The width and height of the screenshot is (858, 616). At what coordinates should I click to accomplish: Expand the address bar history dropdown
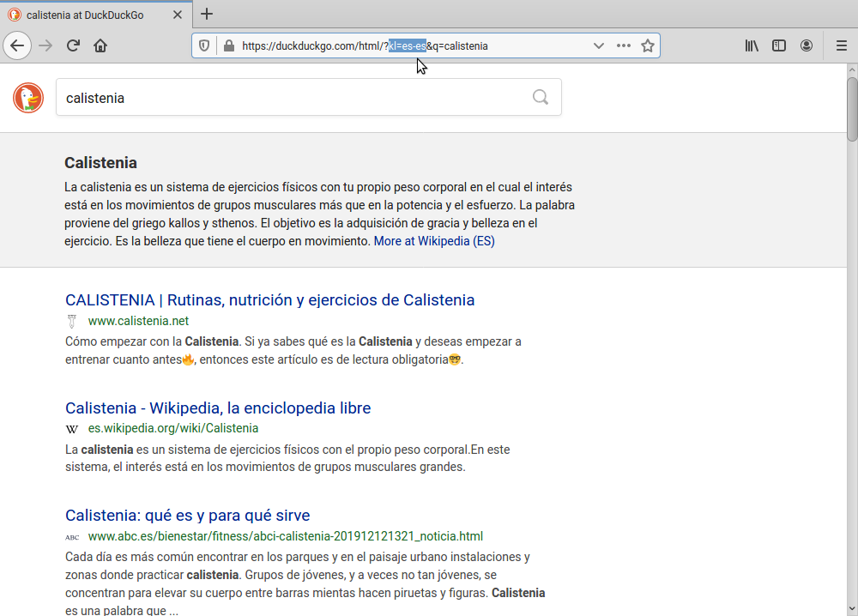(x=599, y=45)
